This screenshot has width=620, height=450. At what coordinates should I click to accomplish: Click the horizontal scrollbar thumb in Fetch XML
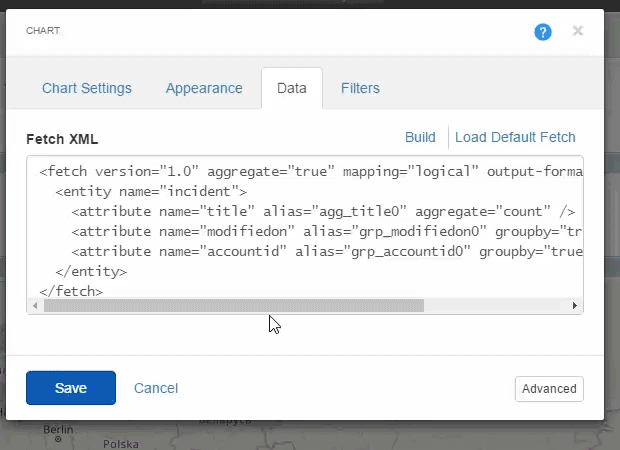(x=234, y=305)
